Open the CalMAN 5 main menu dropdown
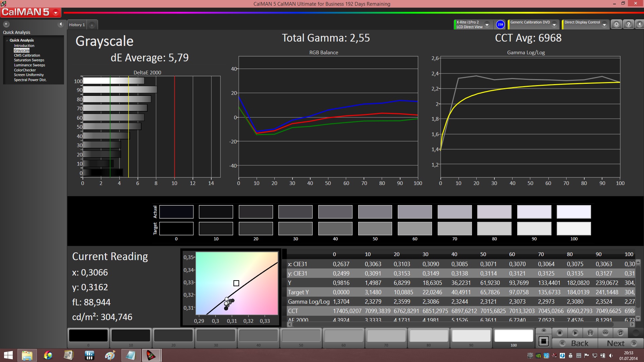The width and height of the screenshot is (644, 362). pyautogui.click(x=56, y=13)
